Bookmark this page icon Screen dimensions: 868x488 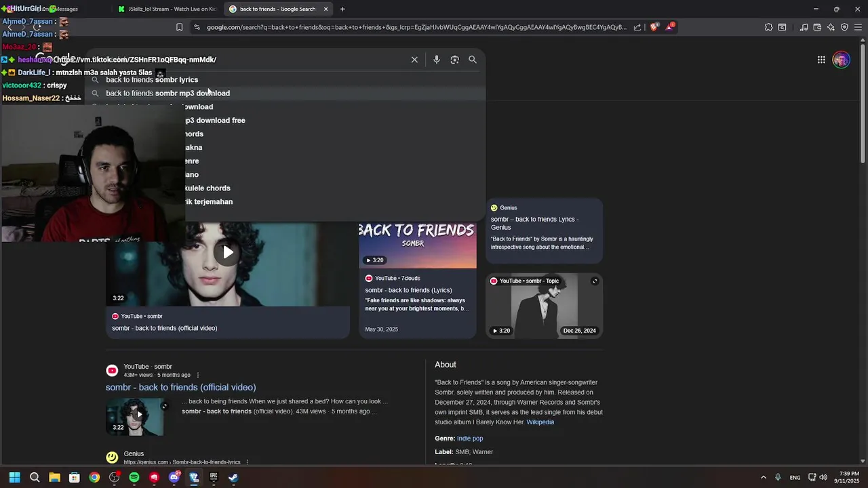pos(179,27)
